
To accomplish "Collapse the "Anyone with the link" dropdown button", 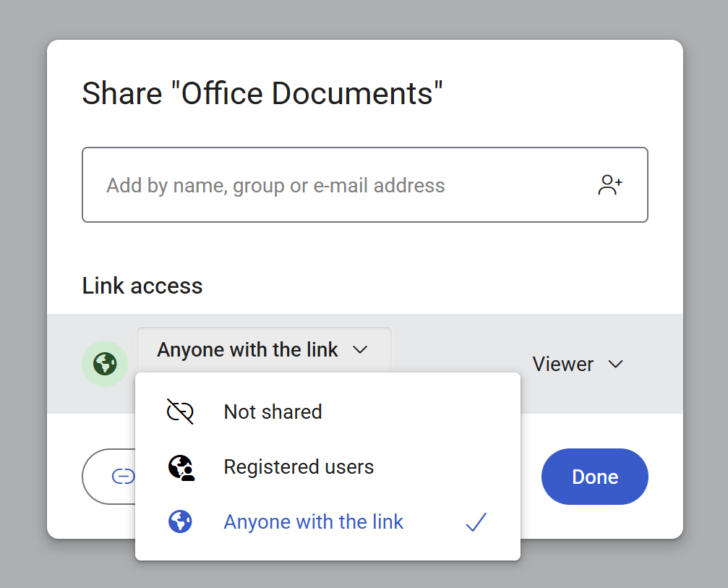I will coord(263,350).
